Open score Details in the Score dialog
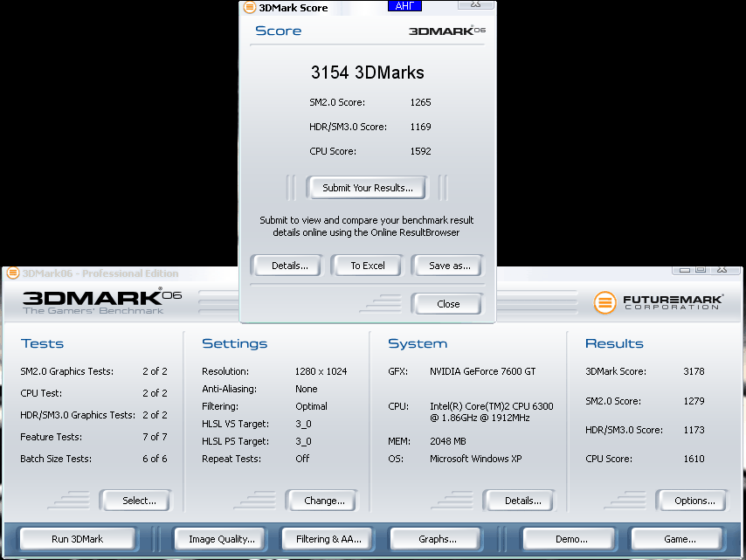Image resolution: width=746 pixels, height=560 pixels. tap(289, 266)
